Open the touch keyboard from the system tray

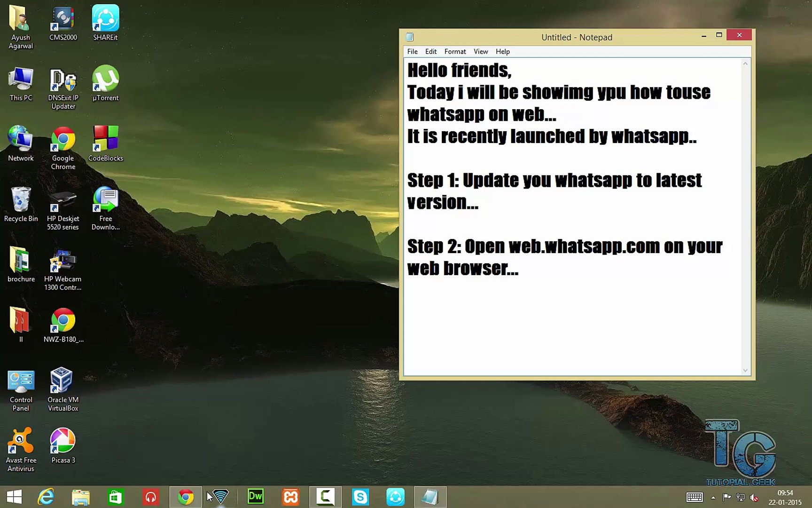pos(695,497)
